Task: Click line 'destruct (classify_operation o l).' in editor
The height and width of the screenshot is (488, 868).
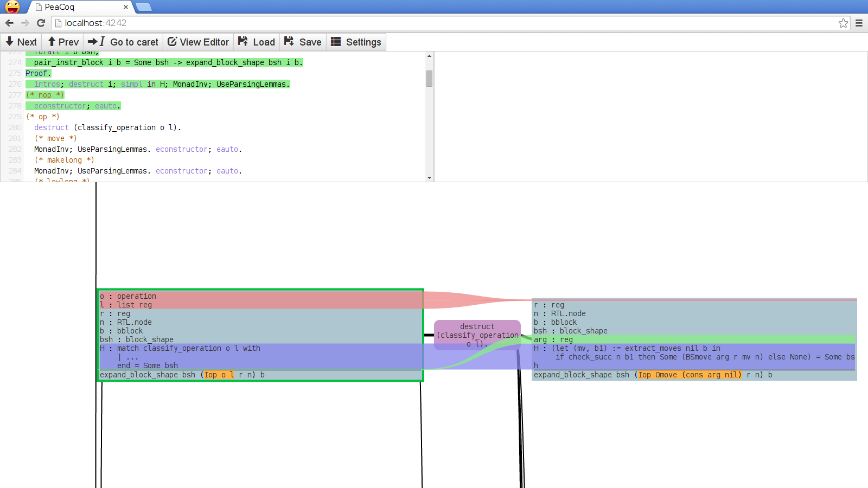Action: [x=107, y=127]
